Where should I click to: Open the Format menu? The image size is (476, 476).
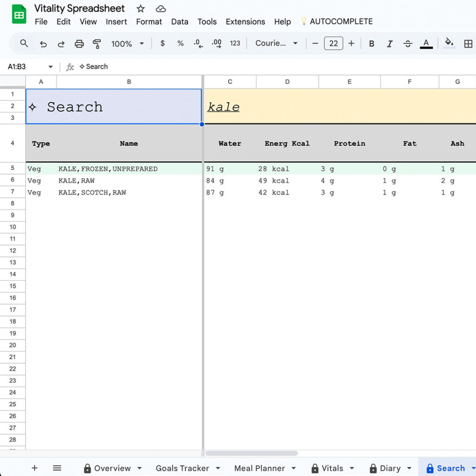pos(149,21)
